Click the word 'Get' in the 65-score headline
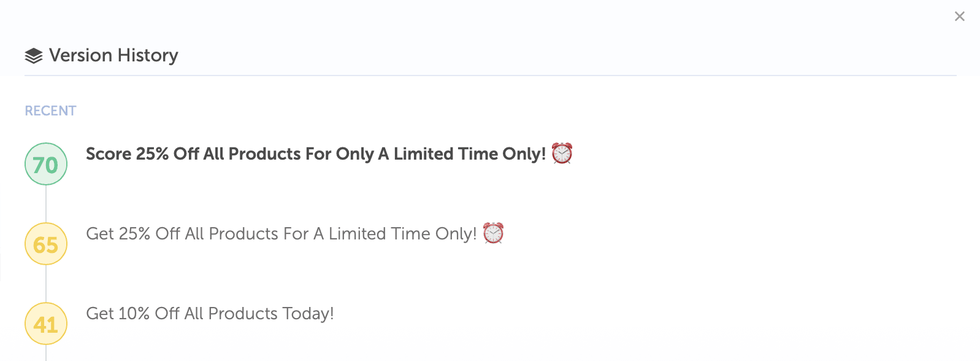 pos(100,234)
